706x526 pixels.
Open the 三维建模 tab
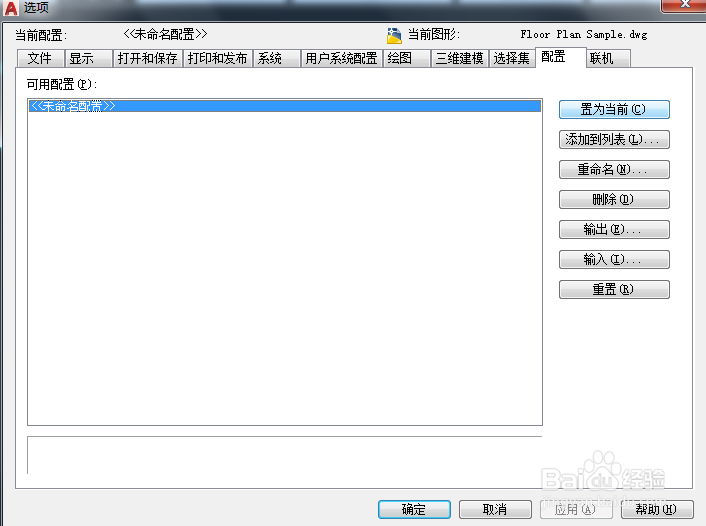pyautogui.click(x=460, y=59)
